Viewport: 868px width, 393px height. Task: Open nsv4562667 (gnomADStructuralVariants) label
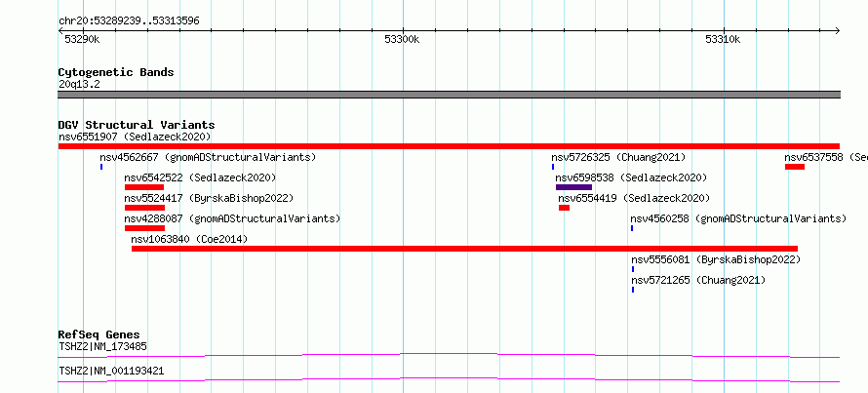click(x=208, y=157)
